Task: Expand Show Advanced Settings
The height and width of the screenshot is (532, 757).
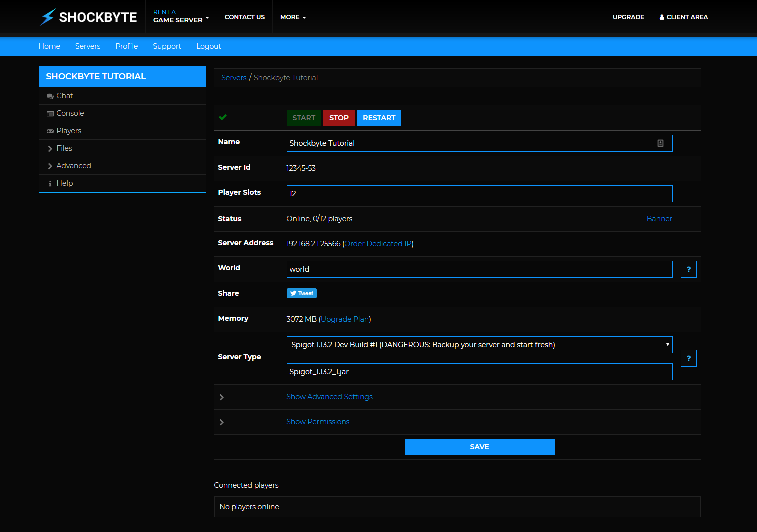Action: click(x=329, y=396)
